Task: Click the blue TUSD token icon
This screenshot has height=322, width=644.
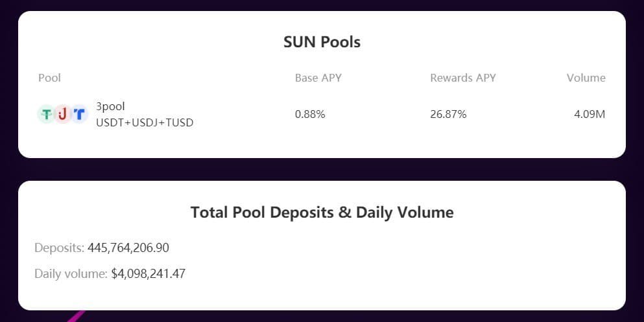Action: [x=79, y=114]
